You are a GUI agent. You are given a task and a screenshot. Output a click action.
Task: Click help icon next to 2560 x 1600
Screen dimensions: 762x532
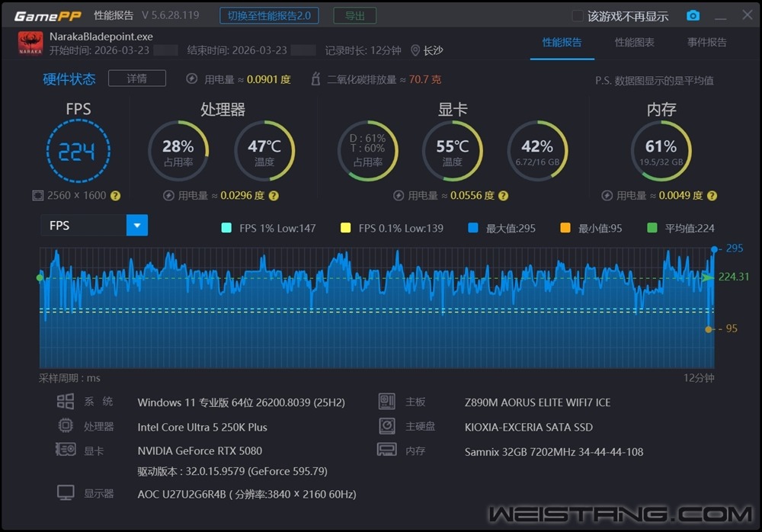pyautogui.click(x=115, y=196)
